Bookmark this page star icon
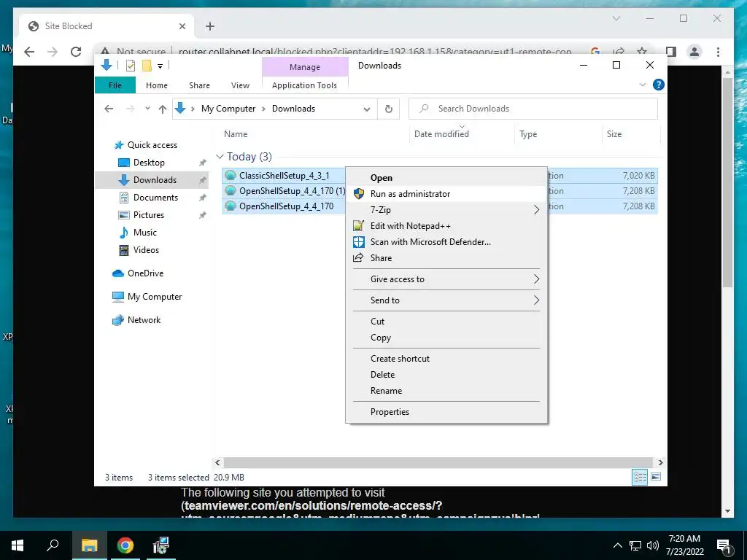Screen dimensions: 747x560 click(x=642, y=52)
